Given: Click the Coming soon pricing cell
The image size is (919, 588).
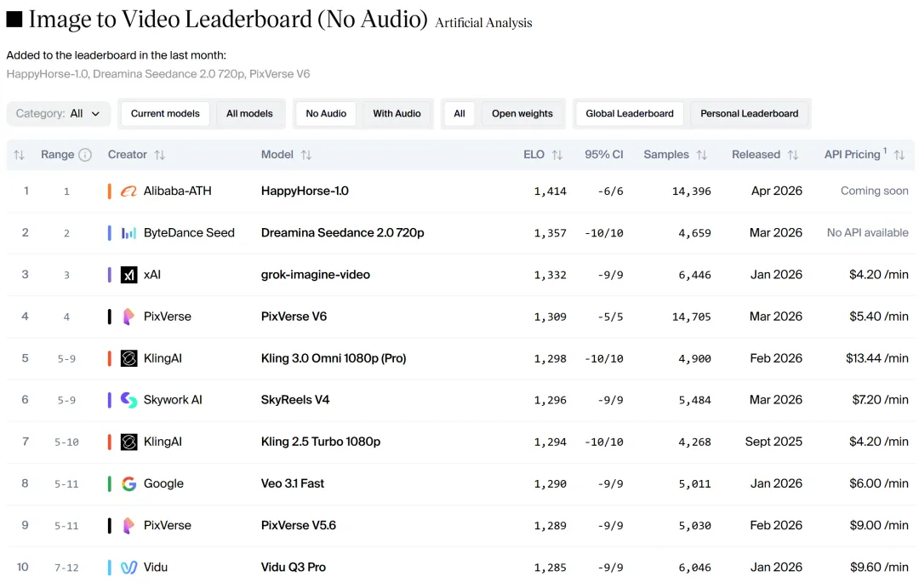Looking at the screenshot, I should point(875,191).
